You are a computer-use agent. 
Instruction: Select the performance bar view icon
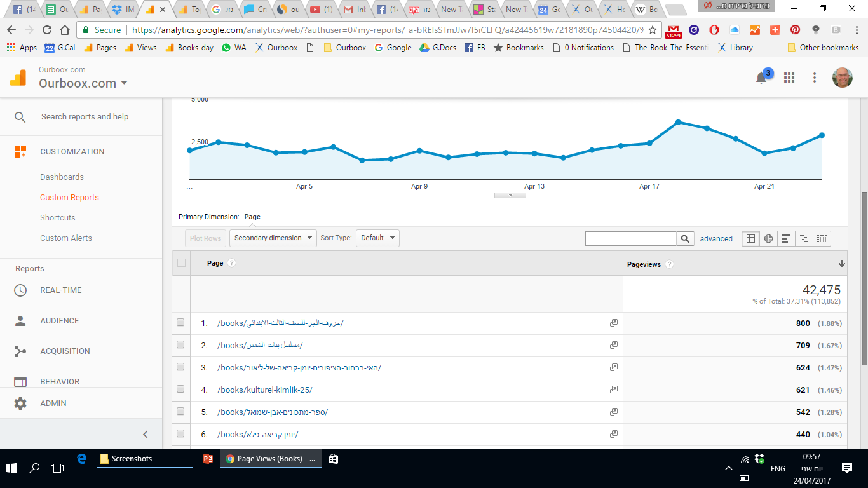[x=786, y=239]
